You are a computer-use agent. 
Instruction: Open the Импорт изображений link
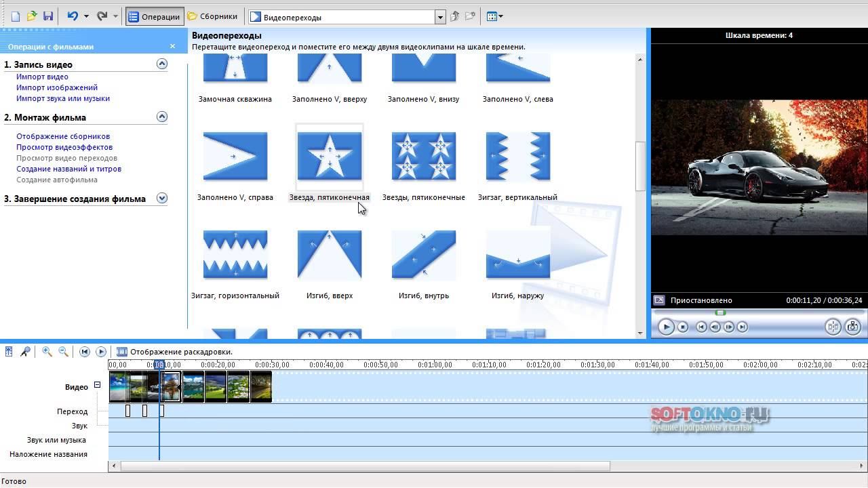point(57,87)
